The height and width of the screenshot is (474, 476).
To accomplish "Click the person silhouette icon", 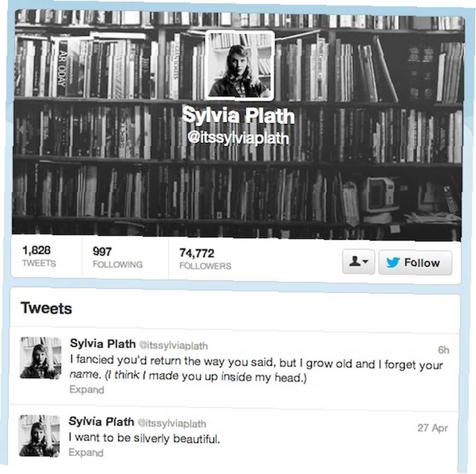I will [x=355, y=261].
